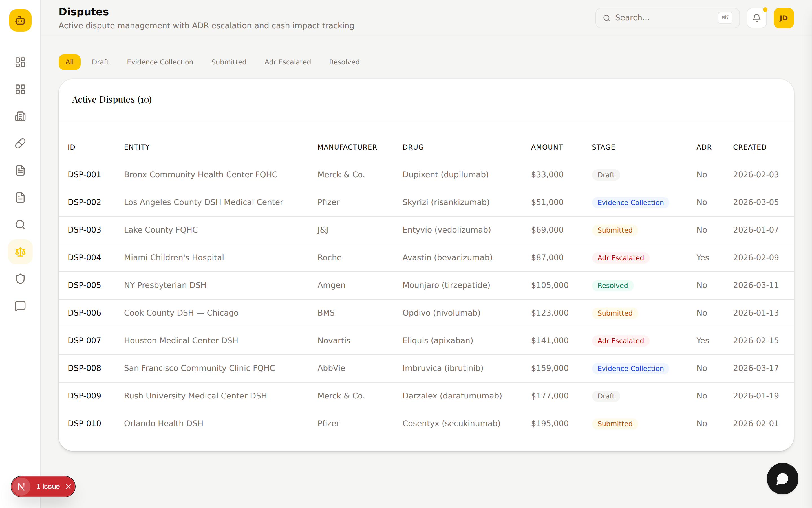Open dispute DSP-001

84,175
